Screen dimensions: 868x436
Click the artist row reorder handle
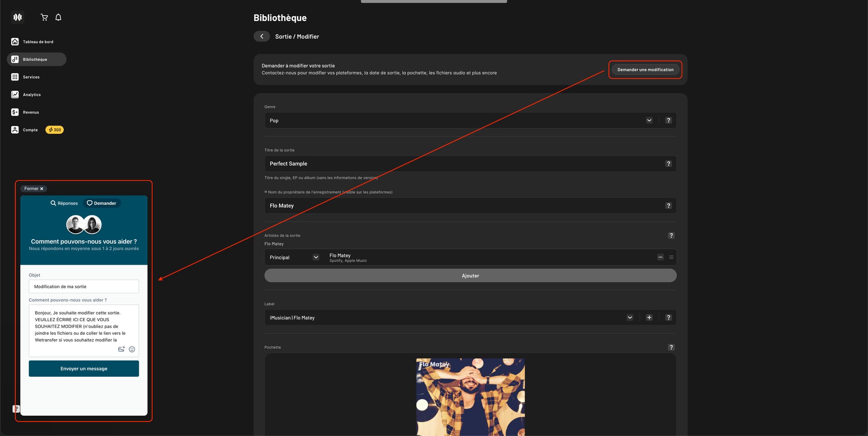click(x=671, y=257)
